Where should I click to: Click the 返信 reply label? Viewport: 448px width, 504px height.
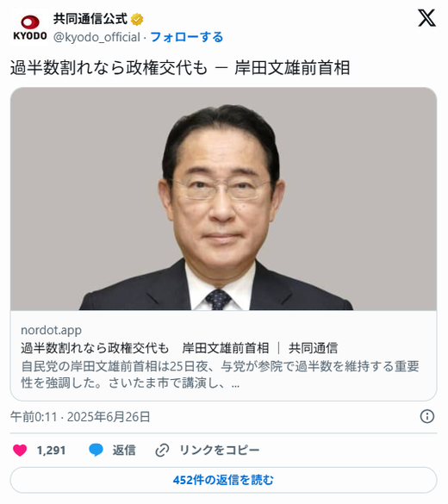124,450
